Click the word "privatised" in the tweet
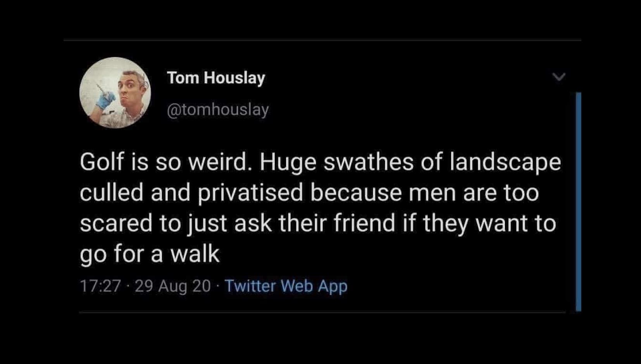 tap(250, 192)
